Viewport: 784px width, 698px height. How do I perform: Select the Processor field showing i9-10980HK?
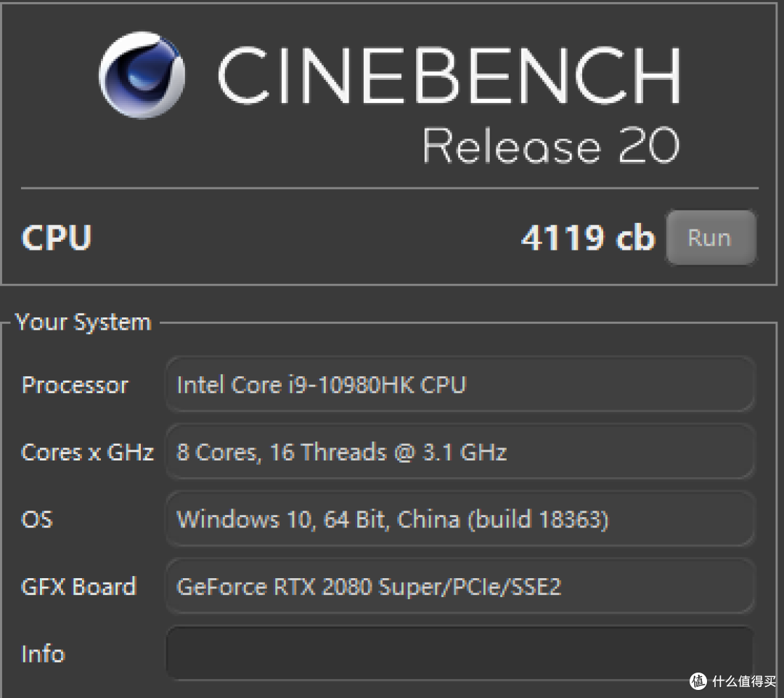coord(460,385)
